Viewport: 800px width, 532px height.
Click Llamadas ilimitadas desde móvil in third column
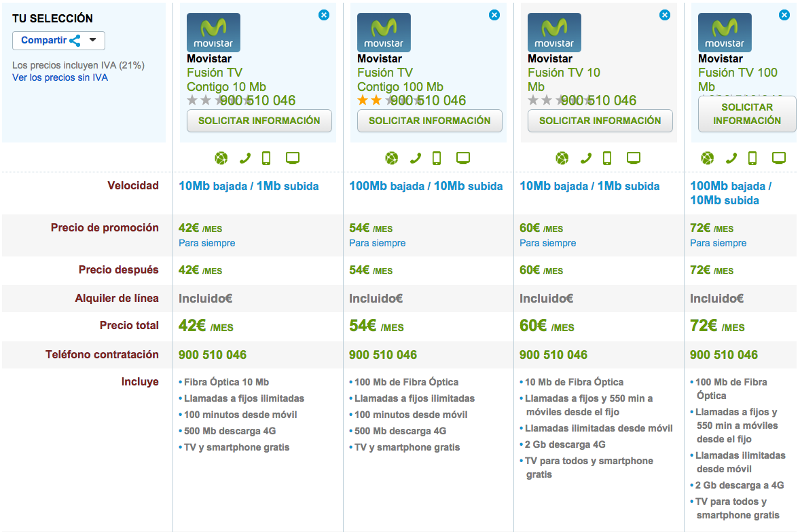click(598, 428)
